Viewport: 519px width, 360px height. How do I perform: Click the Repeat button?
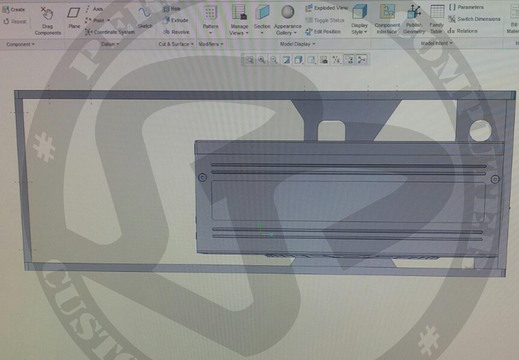[14, 21]
